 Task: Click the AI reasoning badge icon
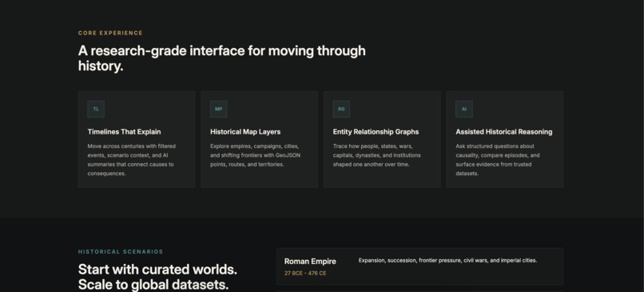point(464,109)
